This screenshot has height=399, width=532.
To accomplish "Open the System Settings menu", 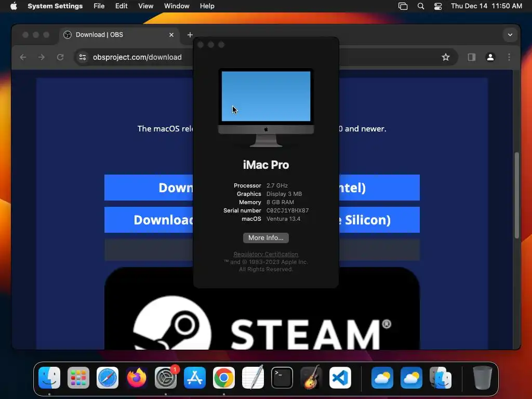I will click(55, 6).
